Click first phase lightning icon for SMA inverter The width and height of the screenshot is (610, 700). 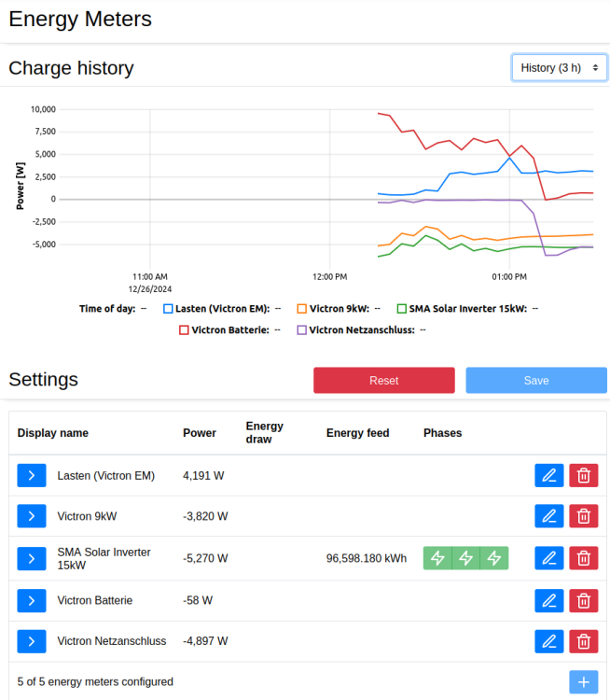[x=437, y=558]
